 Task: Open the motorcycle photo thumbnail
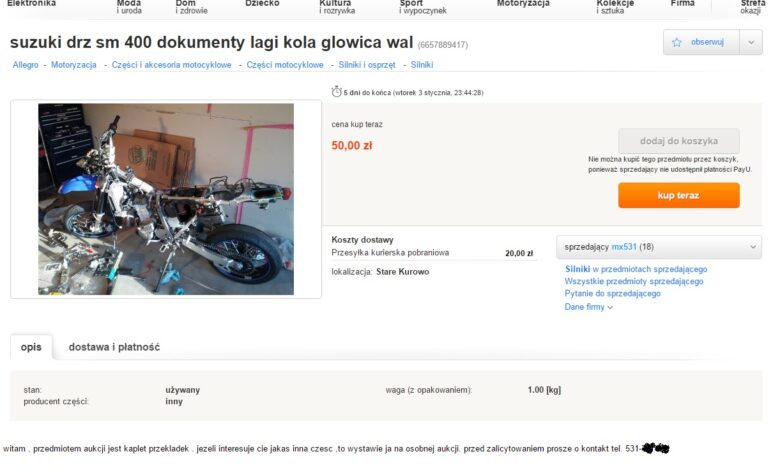coord(166,199)
